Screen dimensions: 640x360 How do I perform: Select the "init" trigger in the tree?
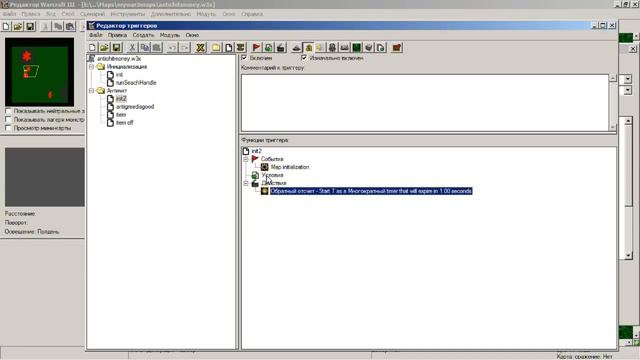tap(119, 75)
